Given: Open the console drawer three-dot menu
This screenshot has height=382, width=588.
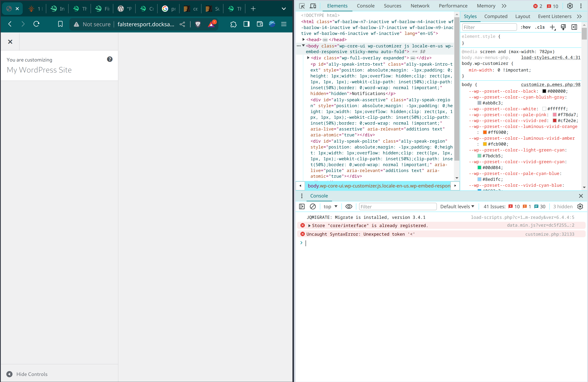Looking at the screenshot, I should pos(302,196).
